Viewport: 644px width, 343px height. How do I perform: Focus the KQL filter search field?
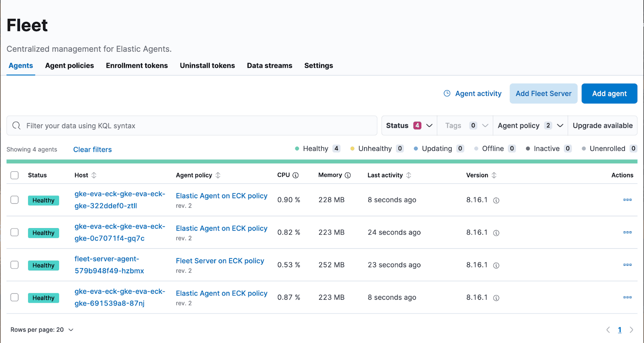(x=197, y=126)
